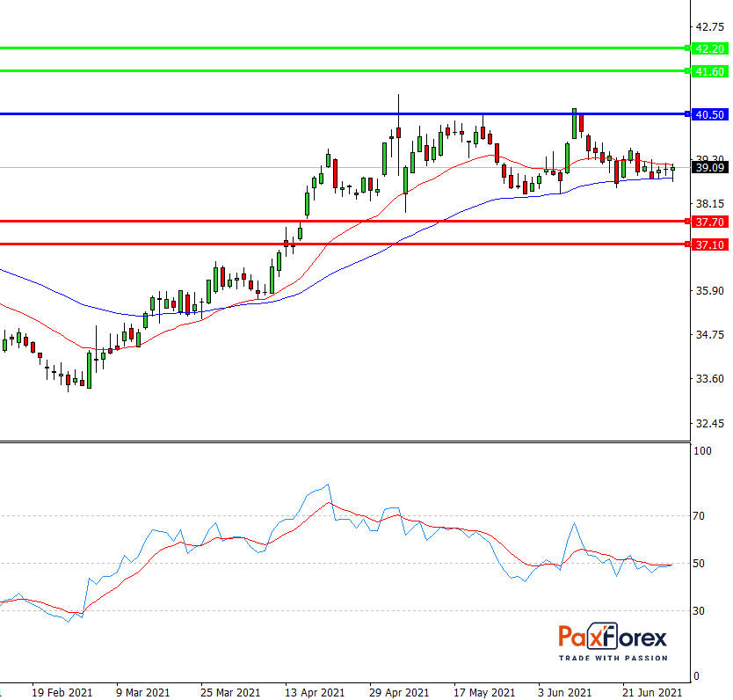
Task: Click the 25 Mar 2021 date label
Action: point(230,692)
